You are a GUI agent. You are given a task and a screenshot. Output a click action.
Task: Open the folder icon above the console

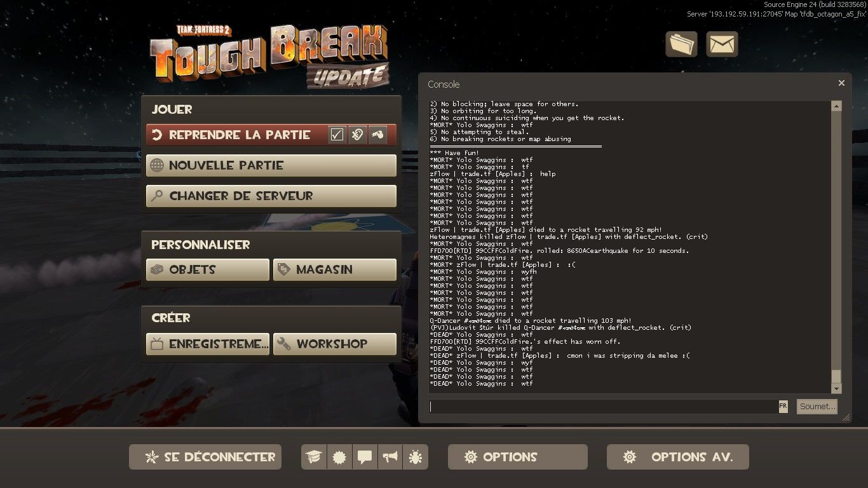tap(681, 44)
